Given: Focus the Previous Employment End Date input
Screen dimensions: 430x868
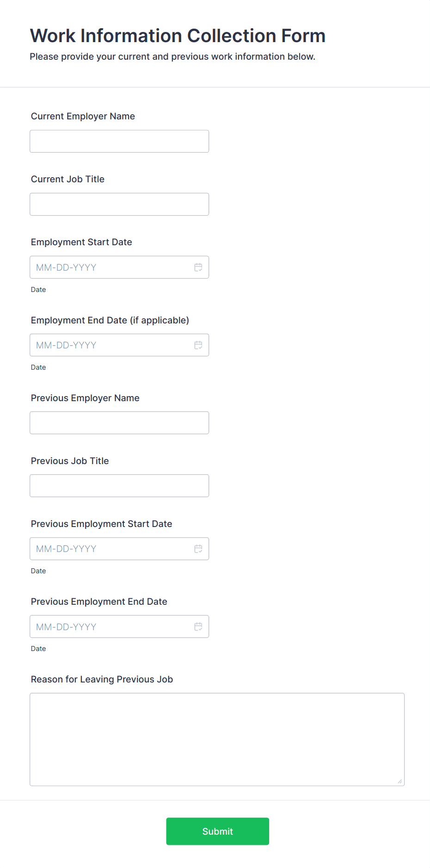Looking at the screenshot, I should point(106,626).
